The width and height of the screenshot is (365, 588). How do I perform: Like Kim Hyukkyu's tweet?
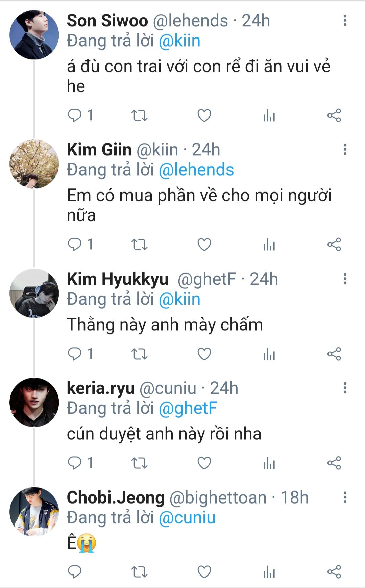(x=204, y=354)
